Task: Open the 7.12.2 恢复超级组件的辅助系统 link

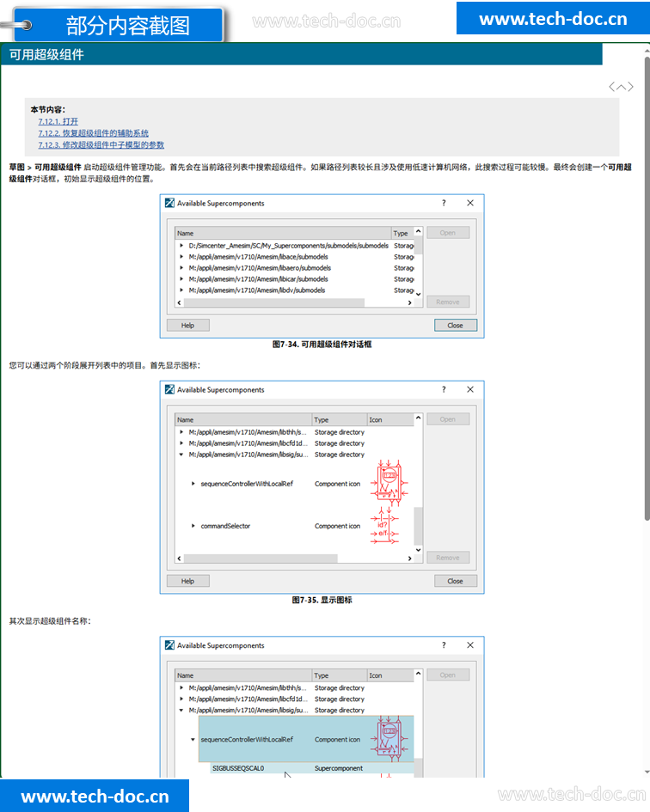Action: point(94,133)
